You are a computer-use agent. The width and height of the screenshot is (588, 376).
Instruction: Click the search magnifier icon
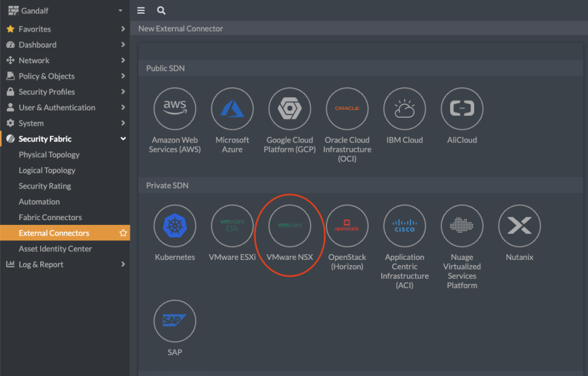161,10
